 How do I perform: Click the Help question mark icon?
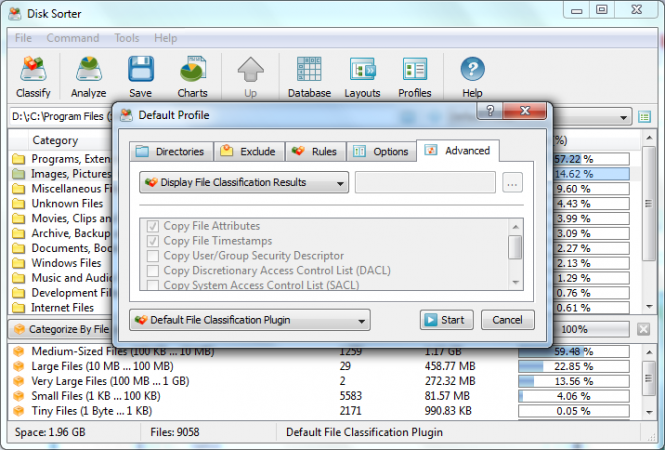click(472, 69)
